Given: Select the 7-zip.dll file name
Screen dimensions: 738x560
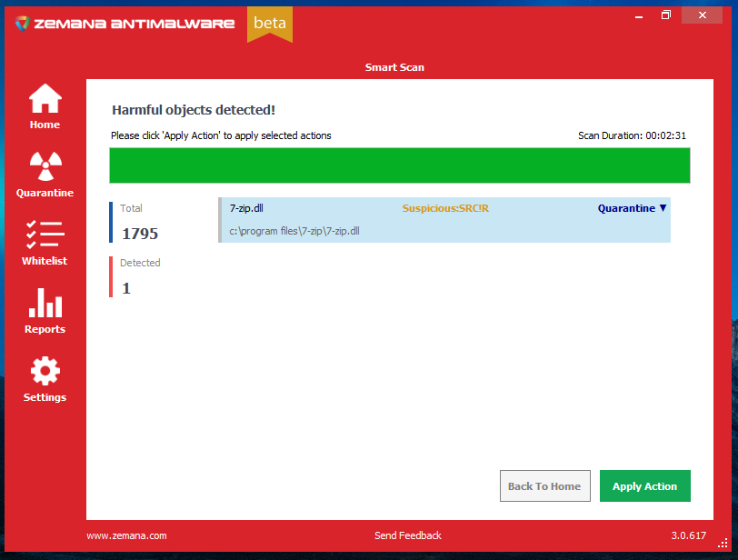Looking at the screenshot, I should click(246, 208).
